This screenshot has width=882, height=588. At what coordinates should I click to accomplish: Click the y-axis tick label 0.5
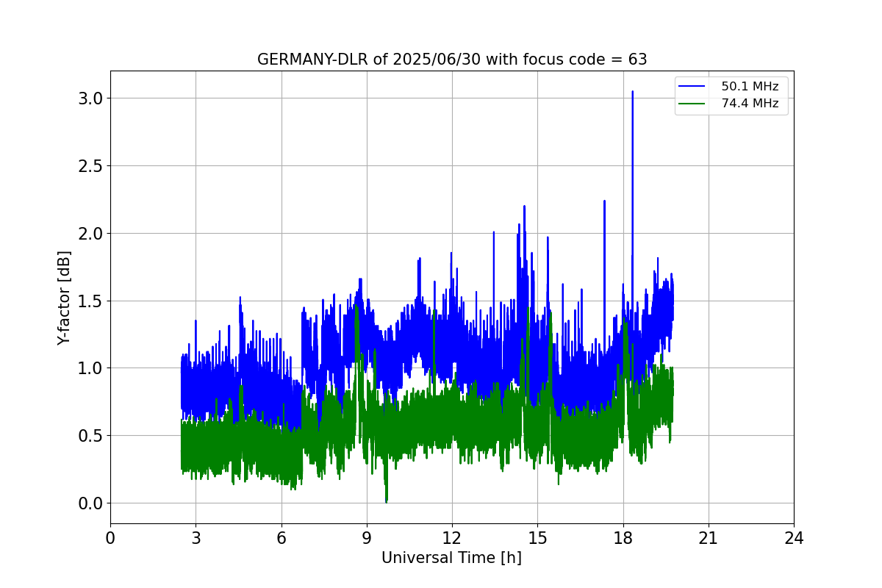coord(90,435)
